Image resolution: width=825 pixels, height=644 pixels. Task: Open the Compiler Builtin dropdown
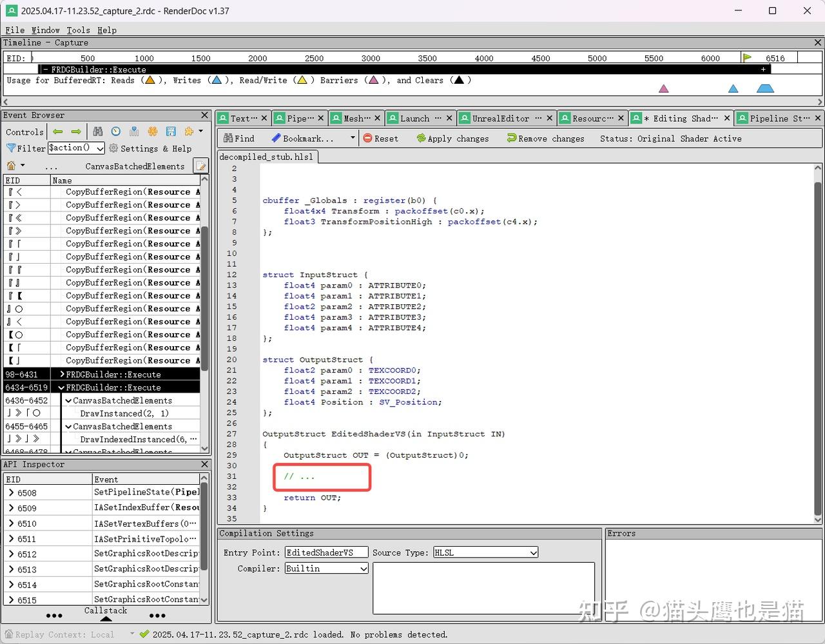[x=363, y=568]
